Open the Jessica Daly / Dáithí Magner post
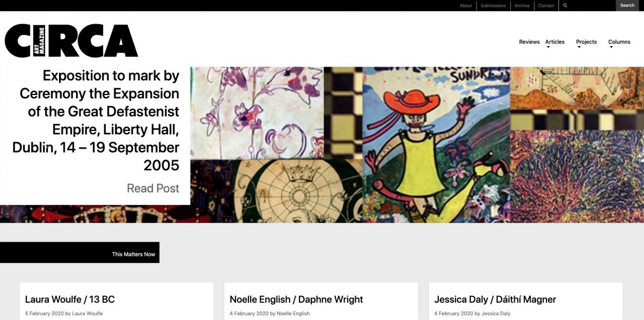The width and height of the screenshot is (644, 320). point(495,300)
